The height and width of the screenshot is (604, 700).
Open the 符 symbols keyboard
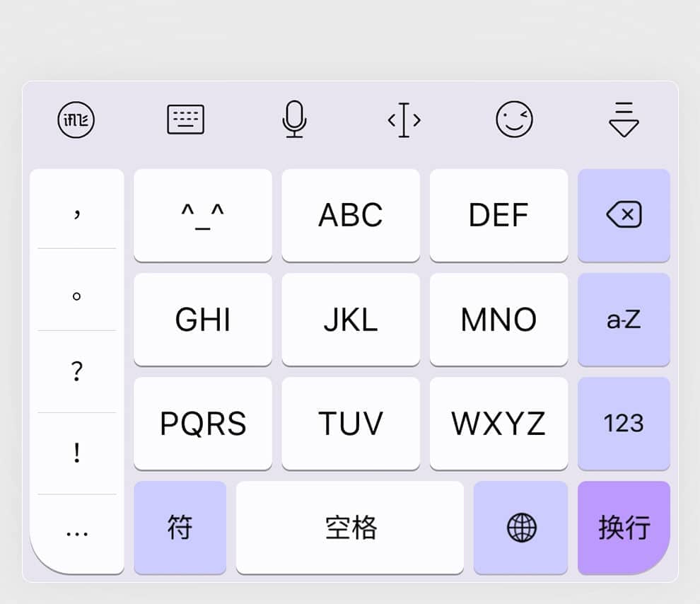(x=180, y=528)
